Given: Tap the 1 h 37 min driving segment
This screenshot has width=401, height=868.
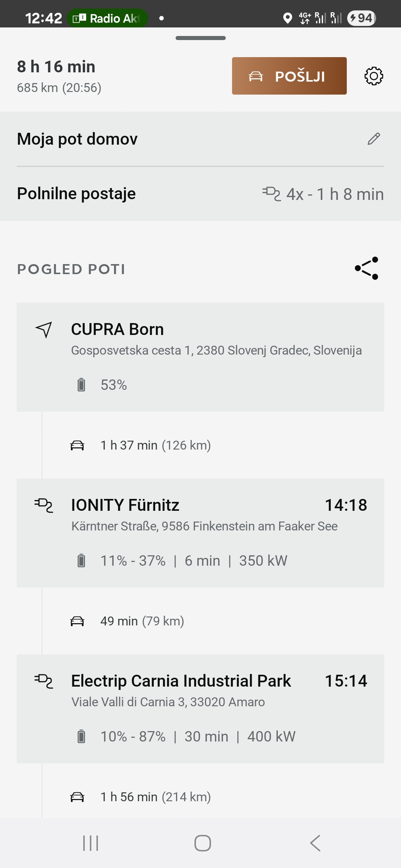Looking at the screenshot, I should 155,445.
